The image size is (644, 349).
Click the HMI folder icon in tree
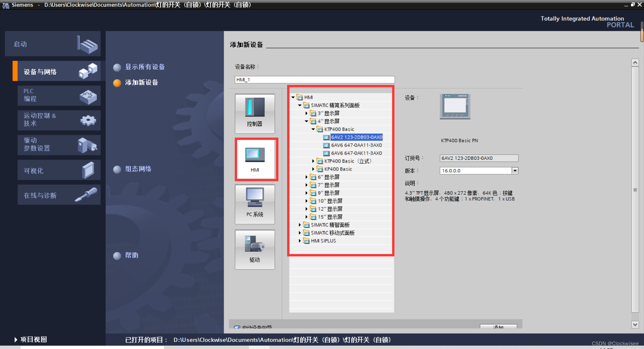(300, 97)
